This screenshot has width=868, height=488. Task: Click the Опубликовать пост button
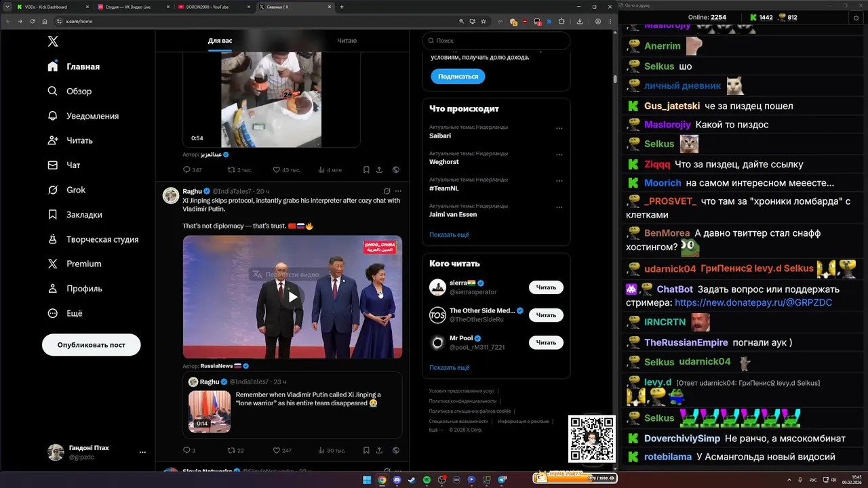(92, 344)
